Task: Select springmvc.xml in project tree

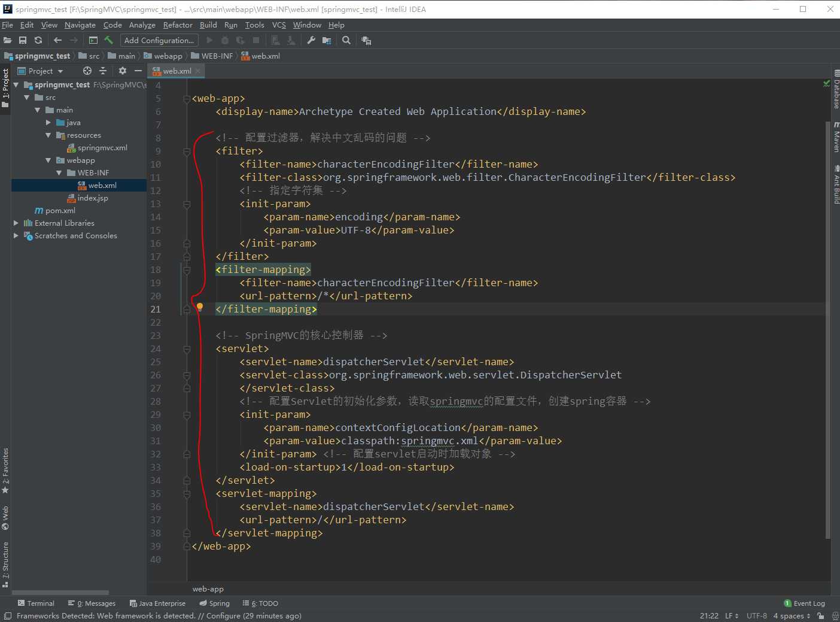Action: 102,148
